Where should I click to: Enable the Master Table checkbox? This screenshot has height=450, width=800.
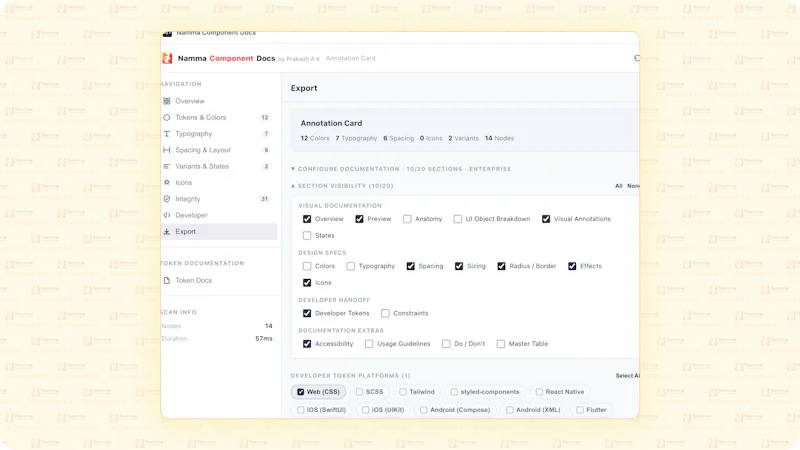[x=501, y=344]
